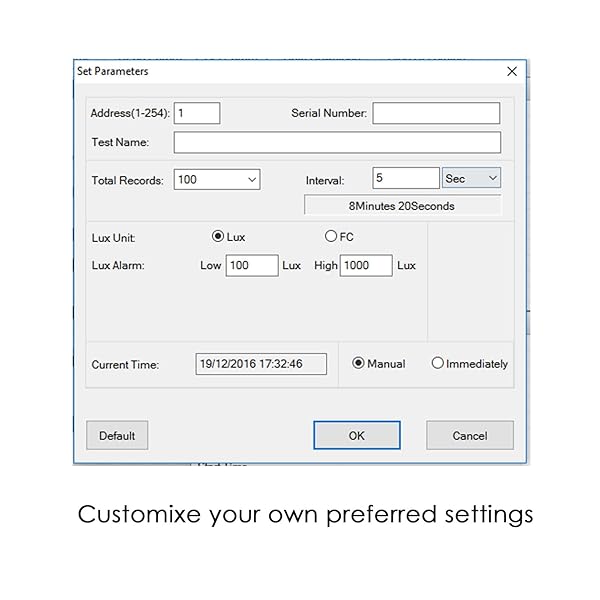The image size is (600, 600).
Task: Click the Interval value field
Action: [x=405, y=179]
